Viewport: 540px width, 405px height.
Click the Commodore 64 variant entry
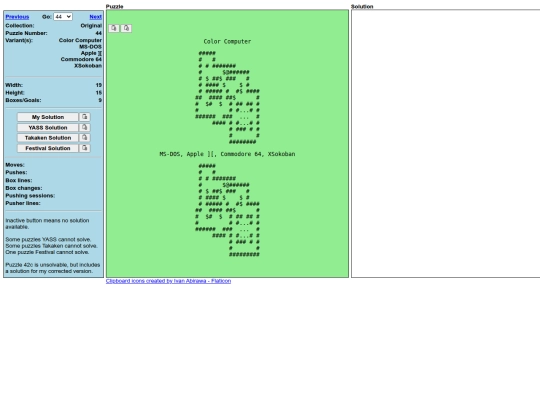click(81, 59)
